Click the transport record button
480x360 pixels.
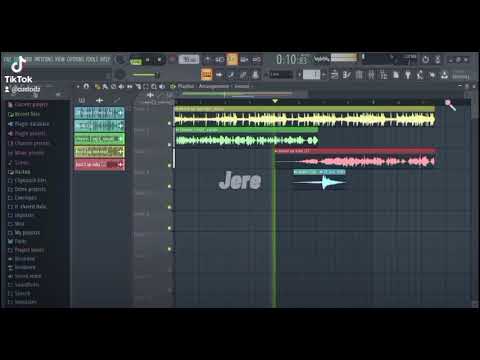pos(171,60)
